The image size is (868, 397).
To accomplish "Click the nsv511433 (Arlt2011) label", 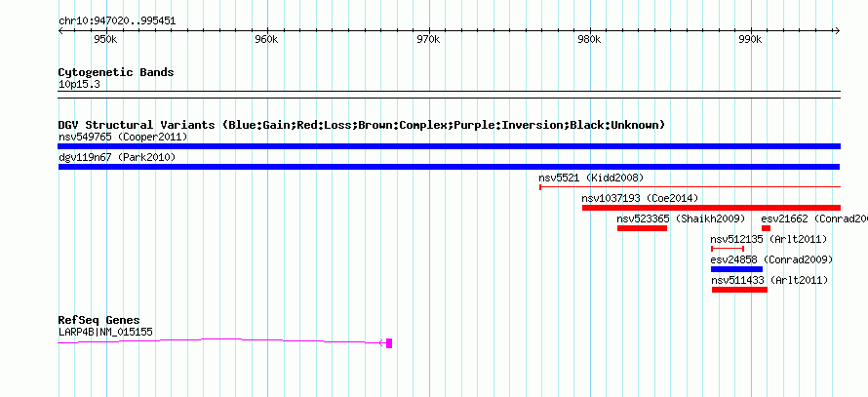I will [769, 280].
